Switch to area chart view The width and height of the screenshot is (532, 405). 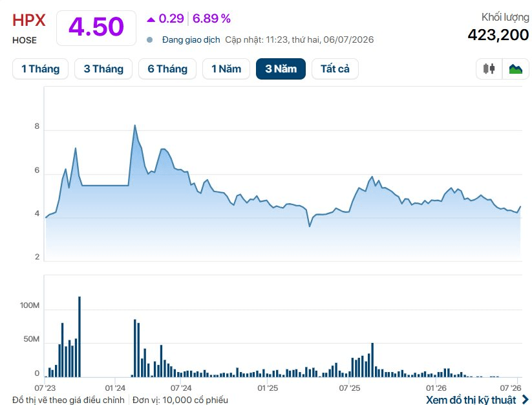(516, 69)
